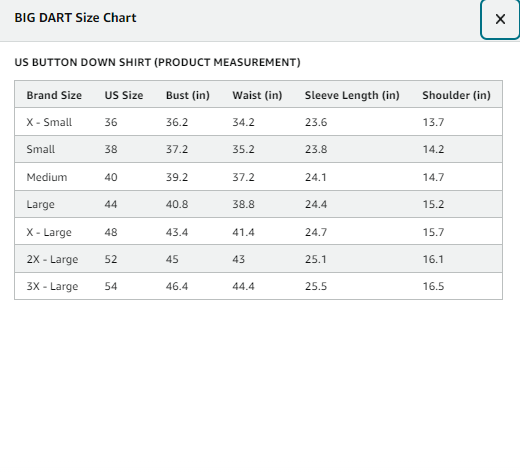520x472 pixels.
Task: Click the Brand Size column header
Action: [54, 95]
